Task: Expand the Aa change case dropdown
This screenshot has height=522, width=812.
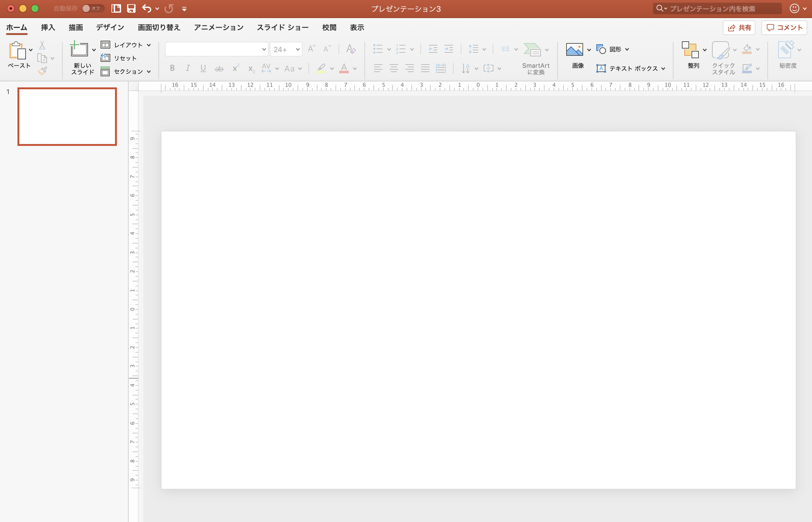Action: coord(300,69)
